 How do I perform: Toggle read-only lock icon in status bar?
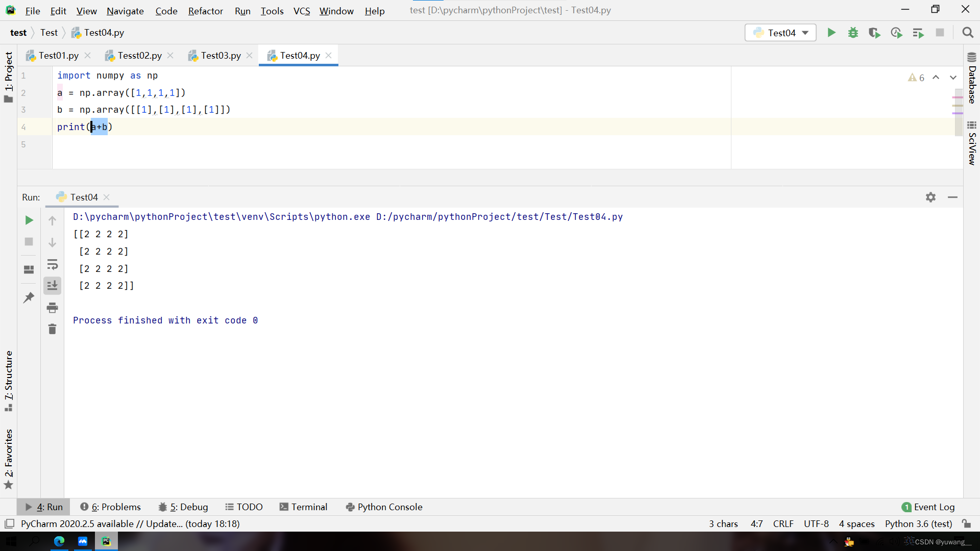(966, 523)
